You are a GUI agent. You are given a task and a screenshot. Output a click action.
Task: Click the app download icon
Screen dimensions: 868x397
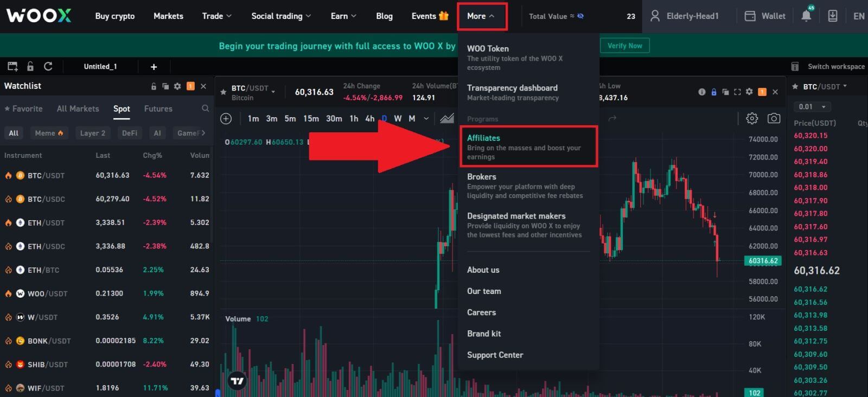(833, 16)
